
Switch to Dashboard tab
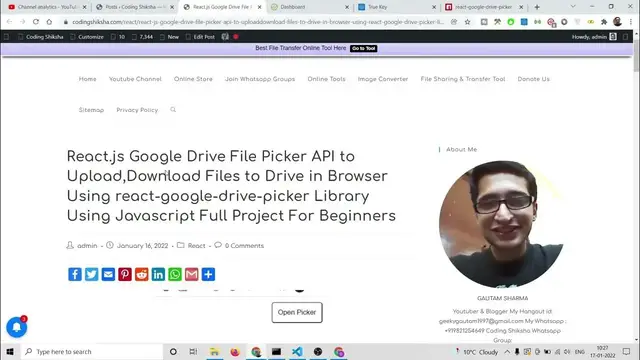point(309,7)
